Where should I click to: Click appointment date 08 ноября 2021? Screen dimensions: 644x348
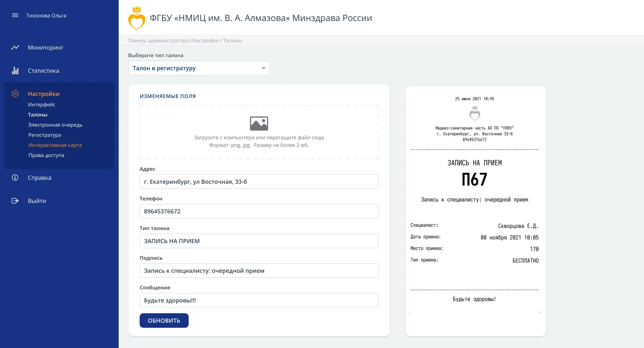coord(509,238)
